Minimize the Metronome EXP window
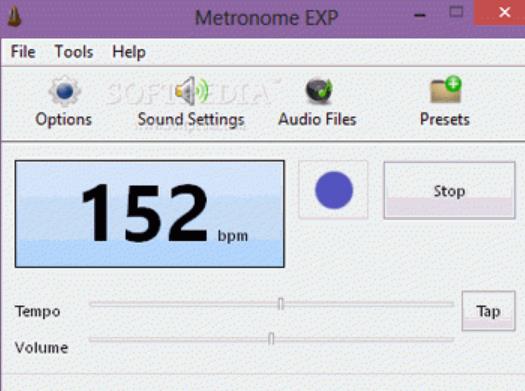Viewport: 525px width, 391px height. tap(420, 15)
